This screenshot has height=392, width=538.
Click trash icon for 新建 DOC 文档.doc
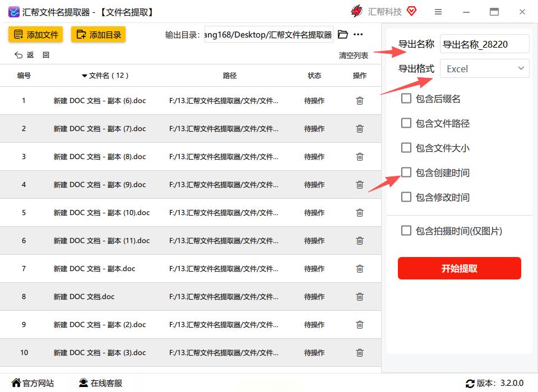[x=360, y=297]
